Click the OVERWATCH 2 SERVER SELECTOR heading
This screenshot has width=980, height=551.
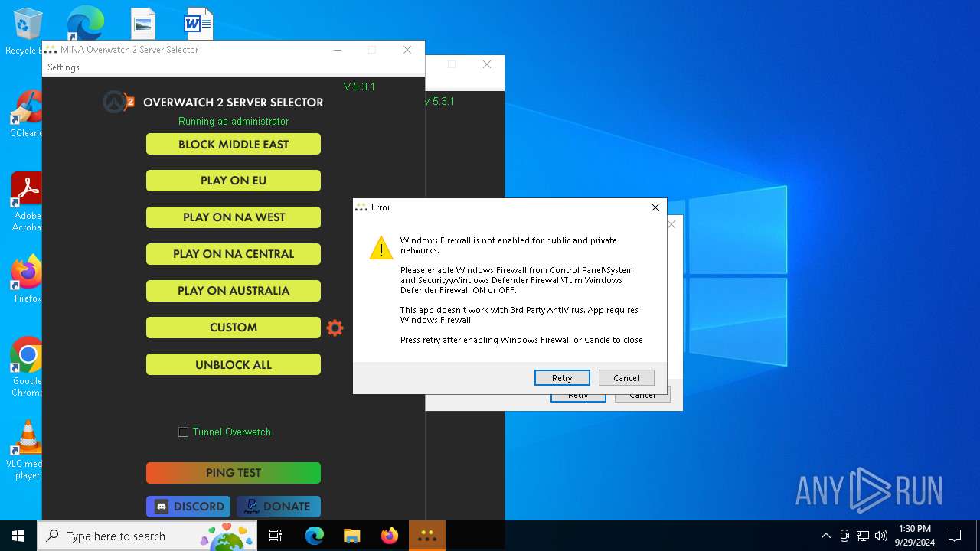coord(234,103)
